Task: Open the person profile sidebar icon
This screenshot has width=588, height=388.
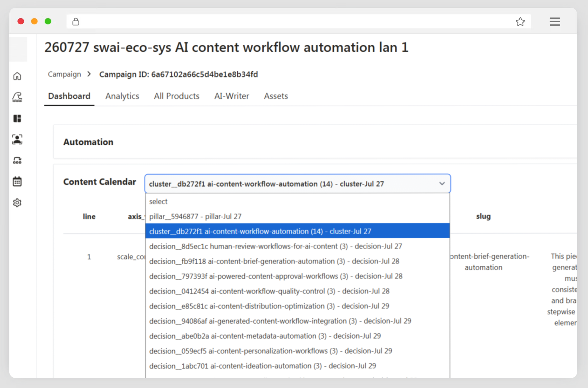Action: coord(17,139)
